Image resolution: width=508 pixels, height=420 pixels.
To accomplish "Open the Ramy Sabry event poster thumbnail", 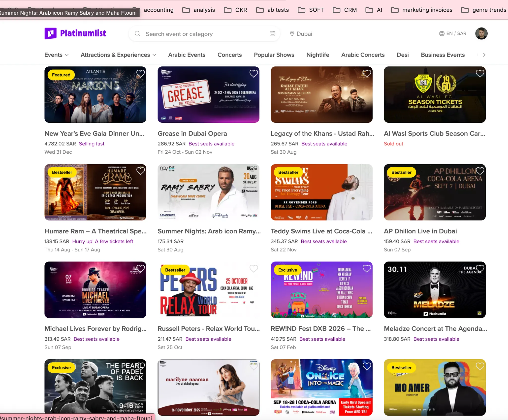I will point(208,192).
